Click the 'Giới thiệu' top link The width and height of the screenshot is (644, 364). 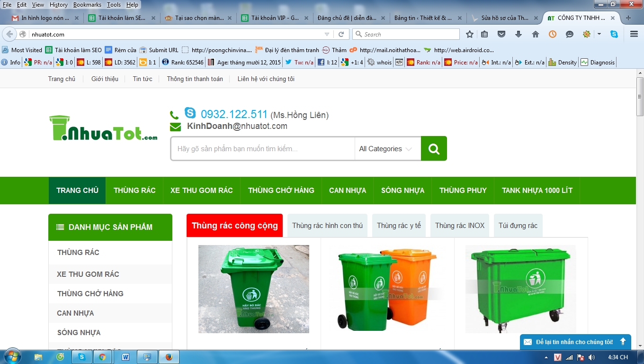pos(105,79)
